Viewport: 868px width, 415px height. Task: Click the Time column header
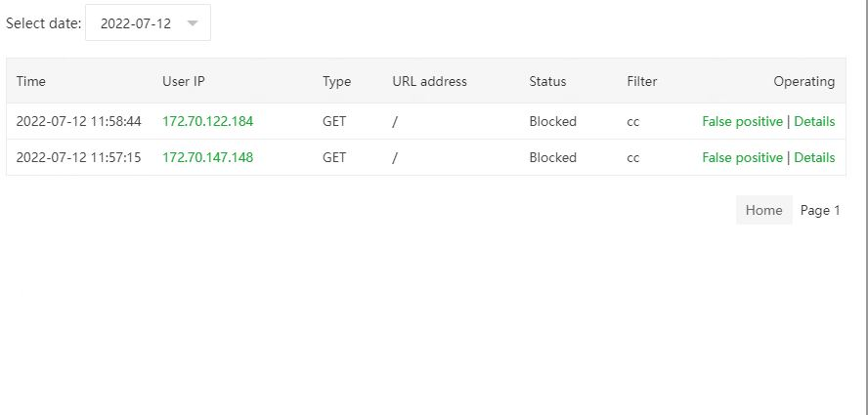pyautogui.click(x=31, y=81)
